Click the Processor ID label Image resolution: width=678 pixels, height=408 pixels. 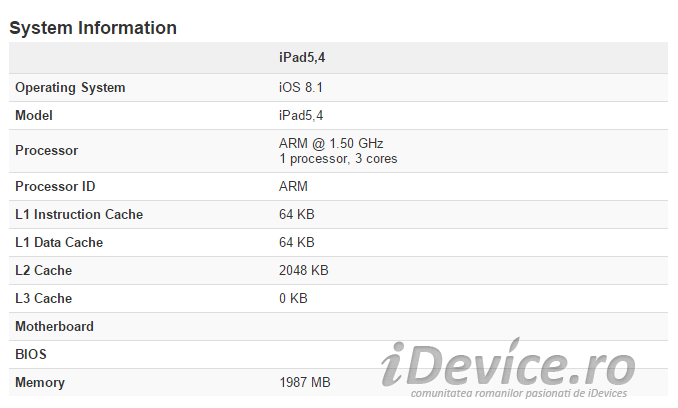point(55,186)
